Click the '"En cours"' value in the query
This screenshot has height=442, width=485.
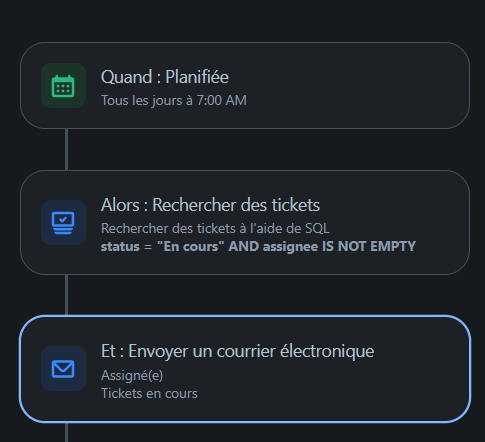[190, 246]
